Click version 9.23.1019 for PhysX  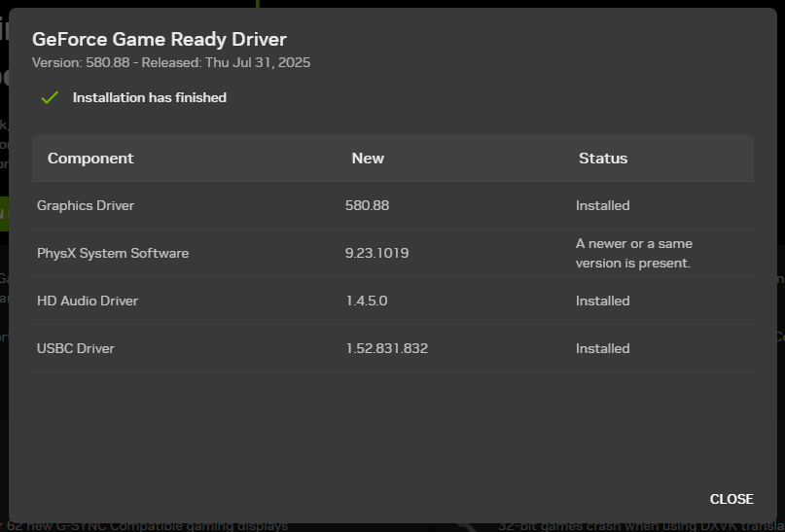click(377, 253)
